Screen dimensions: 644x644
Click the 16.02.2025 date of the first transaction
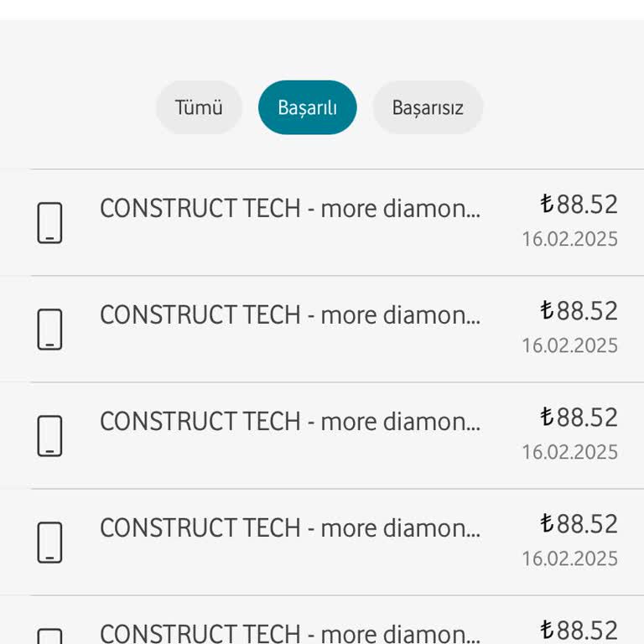569,239
